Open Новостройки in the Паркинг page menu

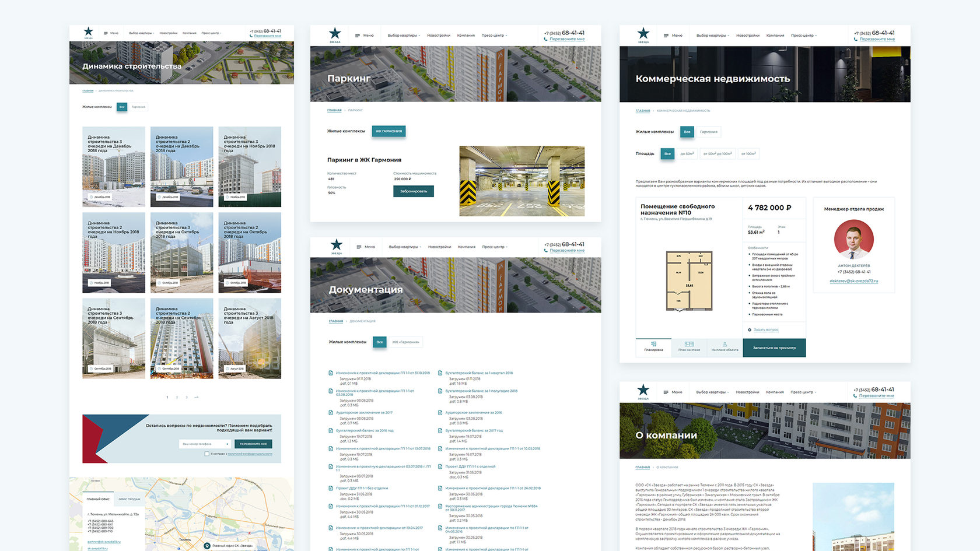point(439,36)
